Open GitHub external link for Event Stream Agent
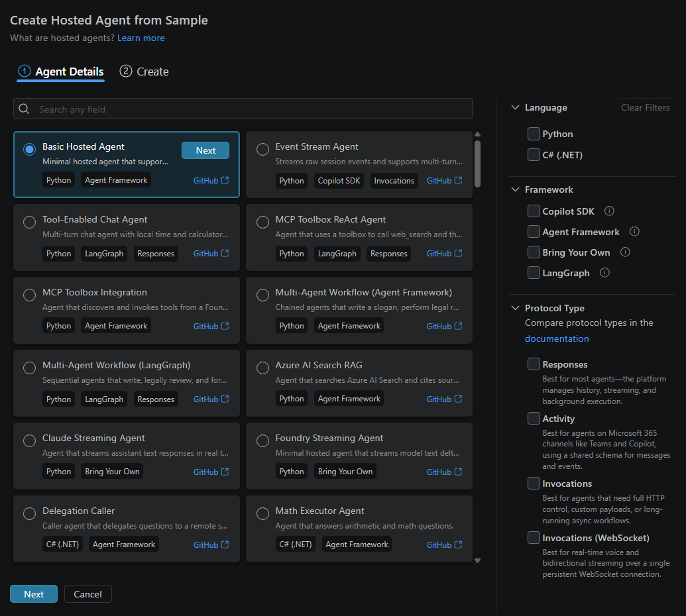This screenshot has width=686, height=616. pyautogui.click(x=444, y=181)
